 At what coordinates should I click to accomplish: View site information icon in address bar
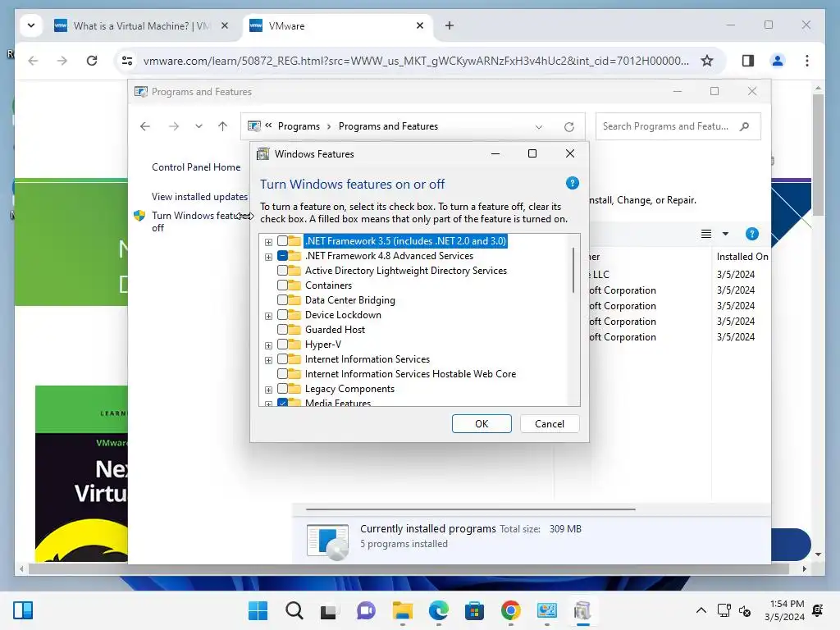coord(127,61)
